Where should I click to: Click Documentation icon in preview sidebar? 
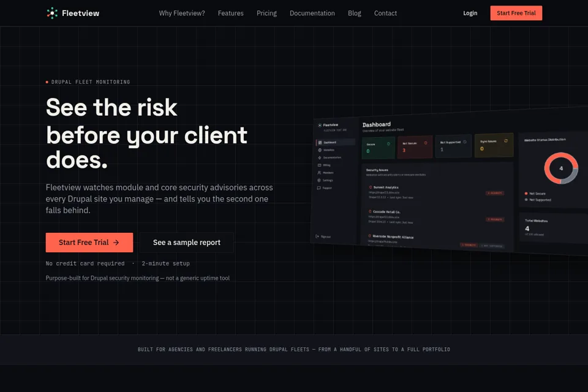pyautogui.click(x=320, y=157)
